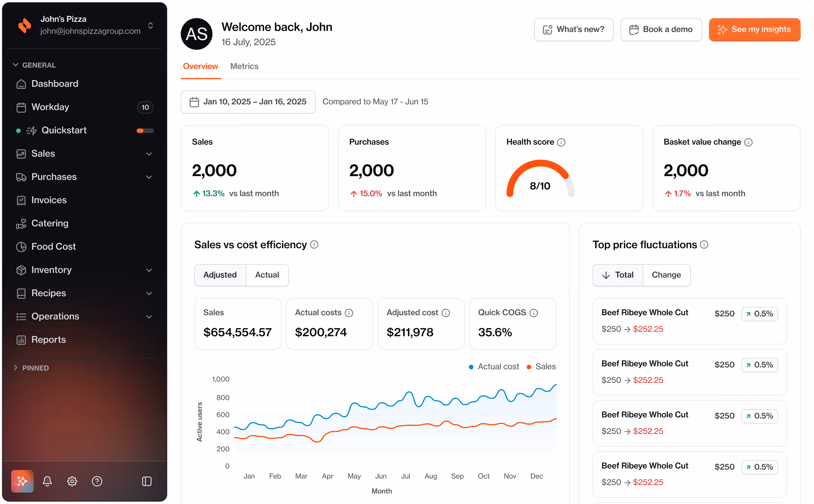Select the Adjusted toggle option
This screenshot has height=504, width=814.
pyautogui.click(x=220, y=275)
